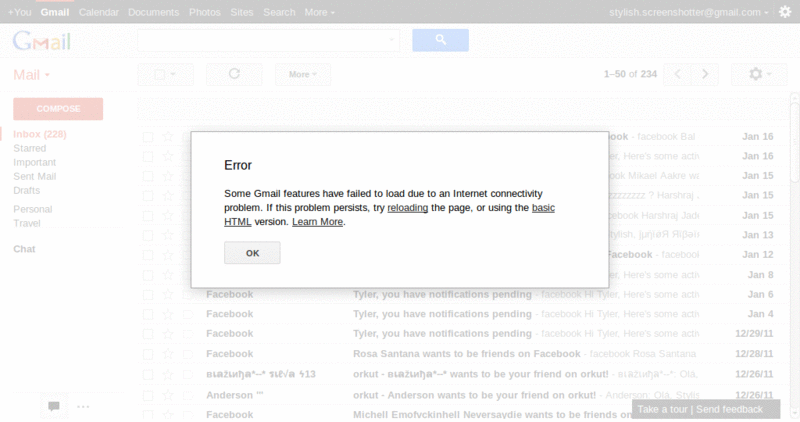The height and width of the screenshot is (422, 800).
Task: Open the account email dropdown
Action: click(689, 12)
